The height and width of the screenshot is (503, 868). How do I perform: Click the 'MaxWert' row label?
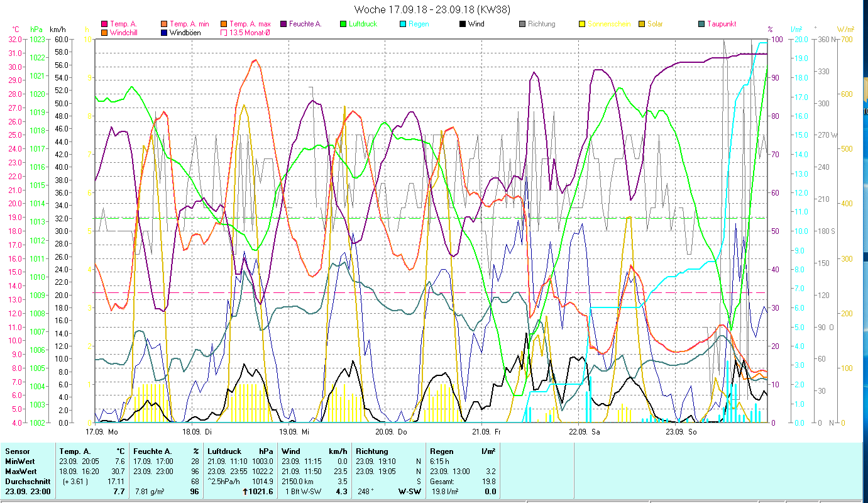tap(21, 472)
